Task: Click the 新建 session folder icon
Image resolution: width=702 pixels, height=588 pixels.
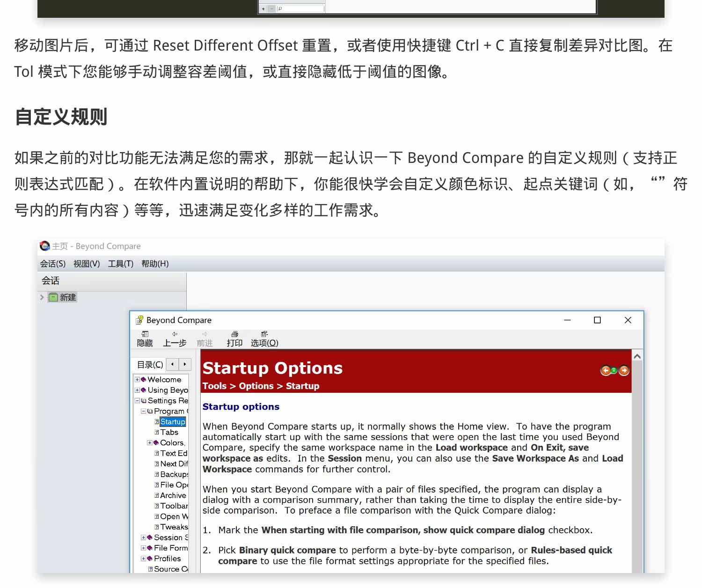Action: (53, 297)
